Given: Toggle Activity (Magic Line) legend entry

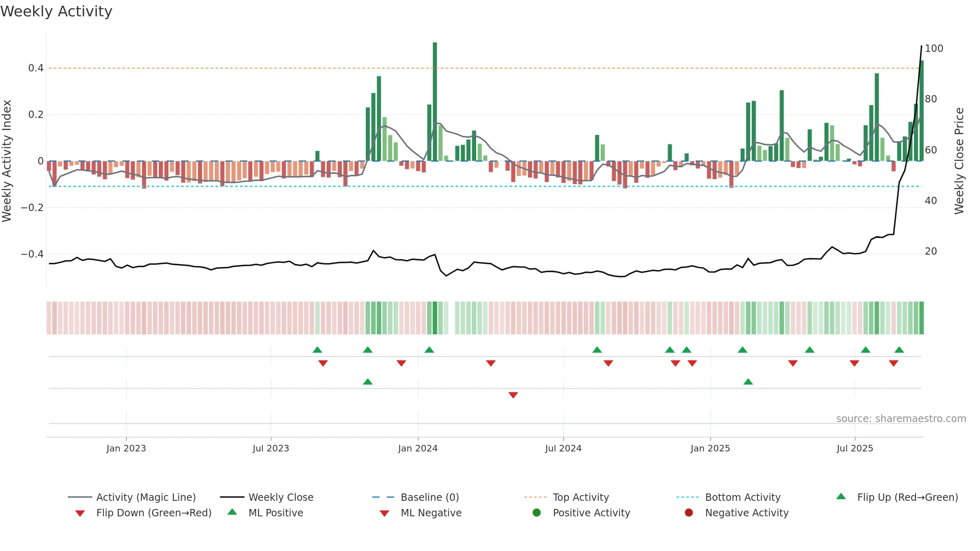Looking at the screenshot, I should coord(132,497).
